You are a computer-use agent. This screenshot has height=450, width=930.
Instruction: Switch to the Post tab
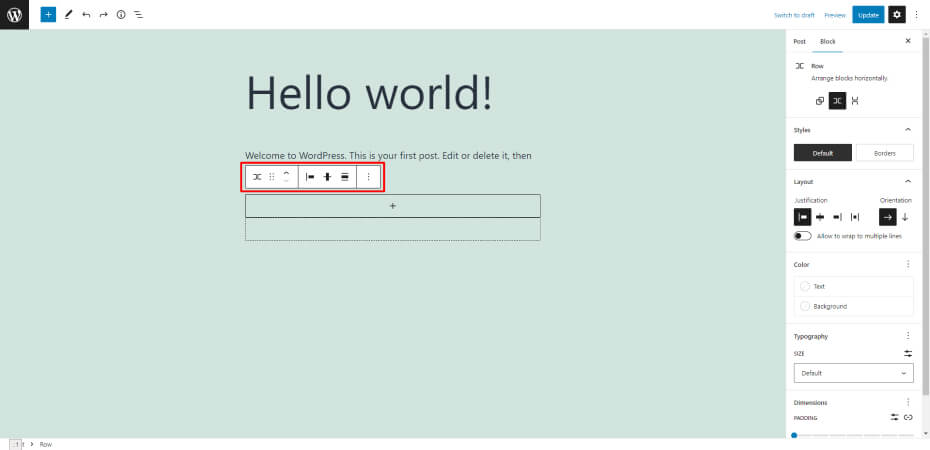pos(800,42)
